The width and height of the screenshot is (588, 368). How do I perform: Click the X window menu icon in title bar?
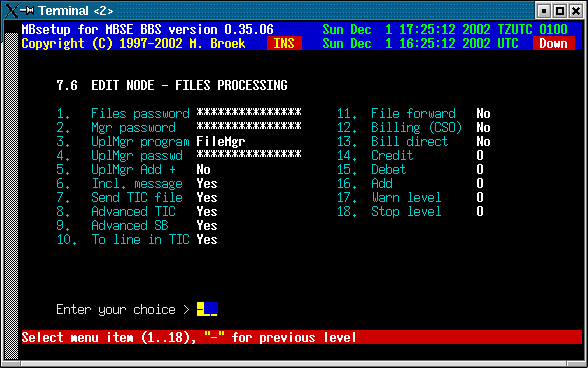11,11
